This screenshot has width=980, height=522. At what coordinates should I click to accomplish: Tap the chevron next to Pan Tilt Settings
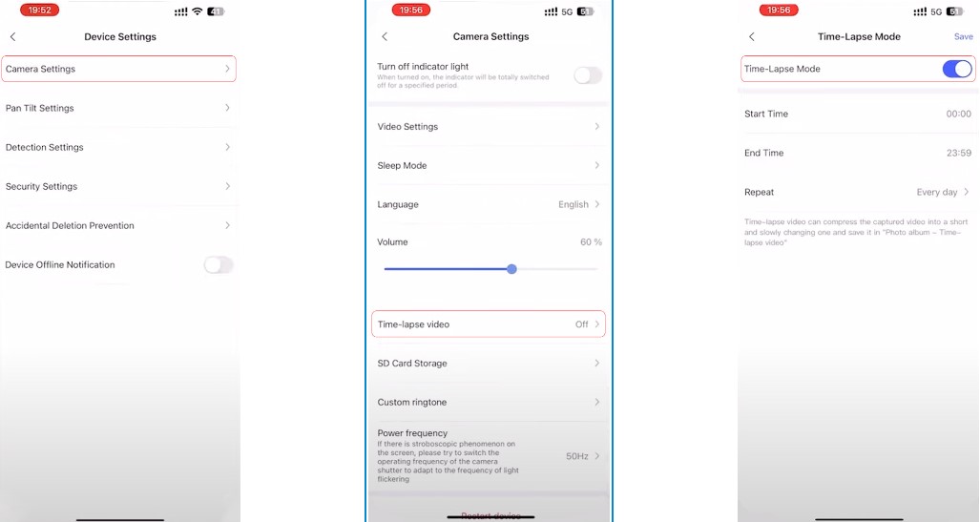pos(227,108)
